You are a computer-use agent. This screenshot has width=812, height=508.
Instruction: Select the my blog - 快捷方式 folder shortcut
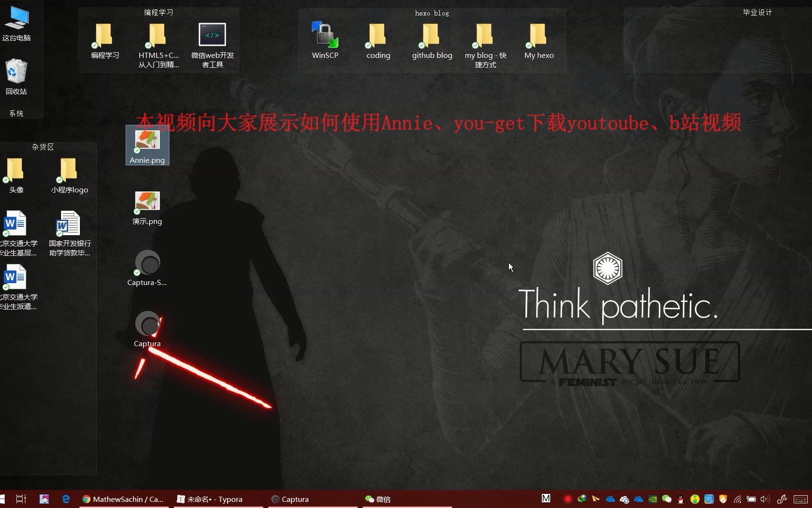485,46
